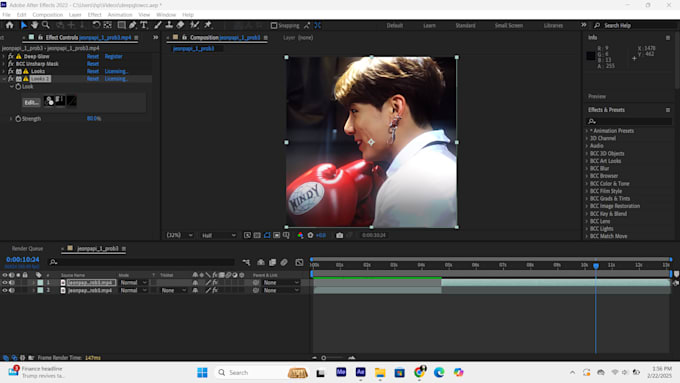Click the draft 3D icon in timeline
The width and height of the screenshot is (680, 383).
point(261,262)
